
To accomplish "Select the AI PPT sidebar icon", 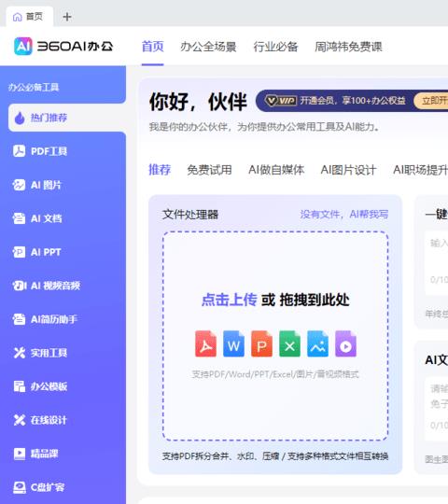I will coord(19,252).
